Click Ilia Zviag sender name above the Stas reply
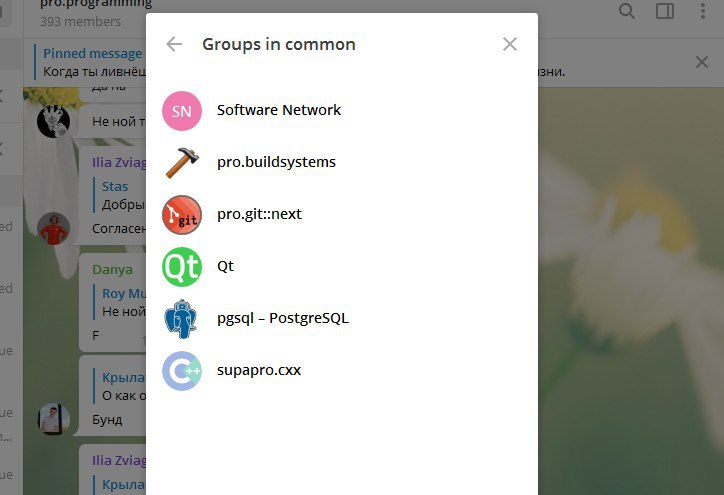Image resolution: width=724 pixels, height=495 pixels. (119, 163)
